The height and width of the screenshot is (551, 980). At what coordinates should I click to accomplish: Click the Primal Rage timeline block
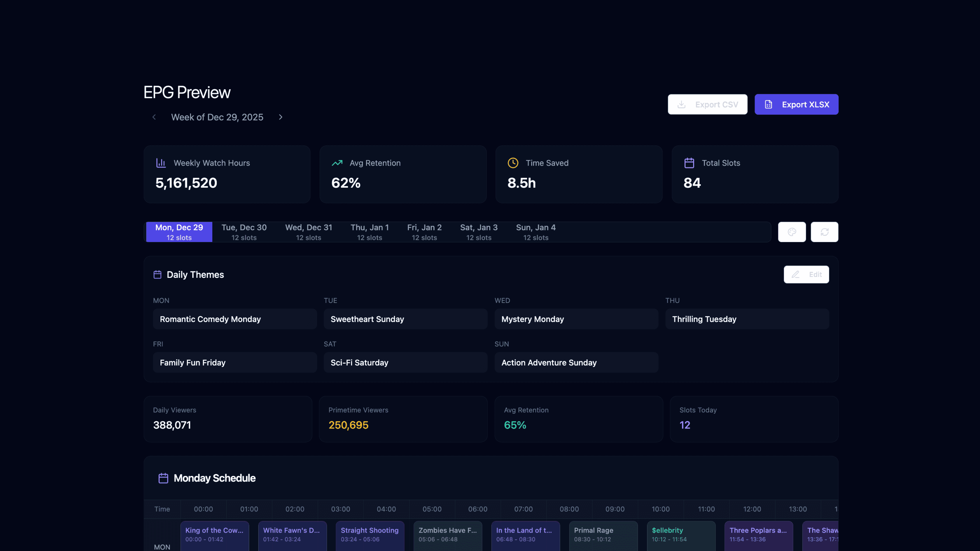click(x=603, y=534)
